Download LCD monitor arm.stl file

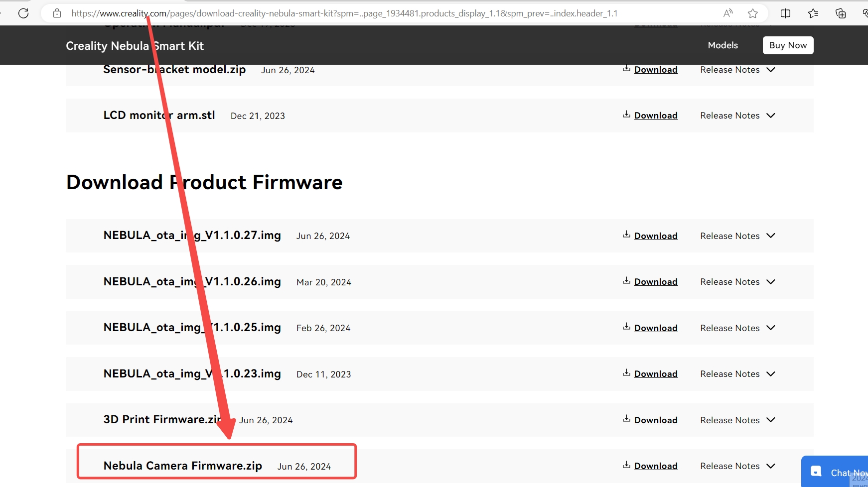(656, 116)
